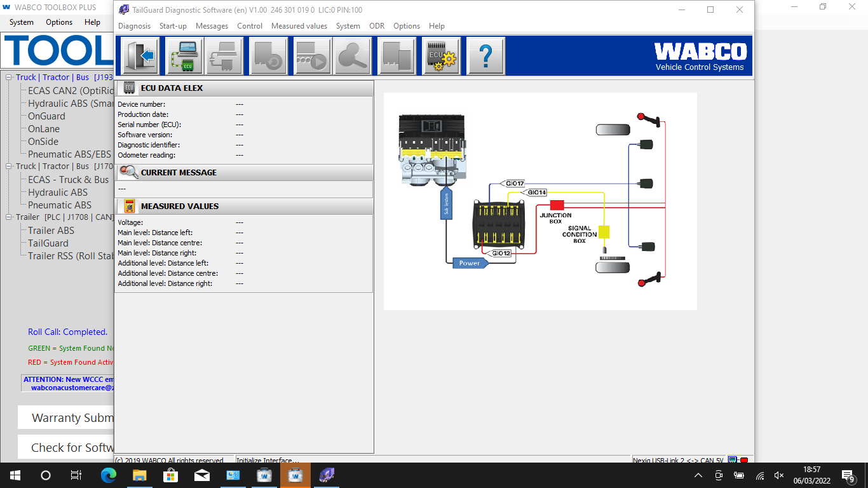868x488 pixels.
Task: Click the Check for Software button
Action: click(x=67, y=447)
